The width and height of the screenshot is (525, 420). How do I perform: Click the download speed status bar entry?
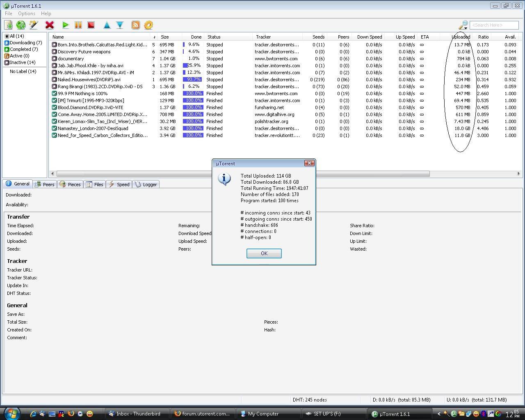click(401, 399)
